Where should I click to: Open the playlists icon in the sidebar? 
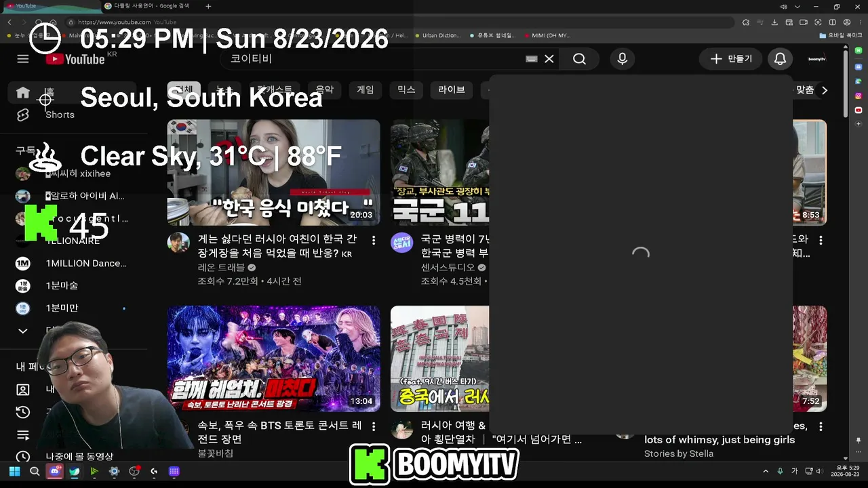pyautogui.click(x=23, y=434)
